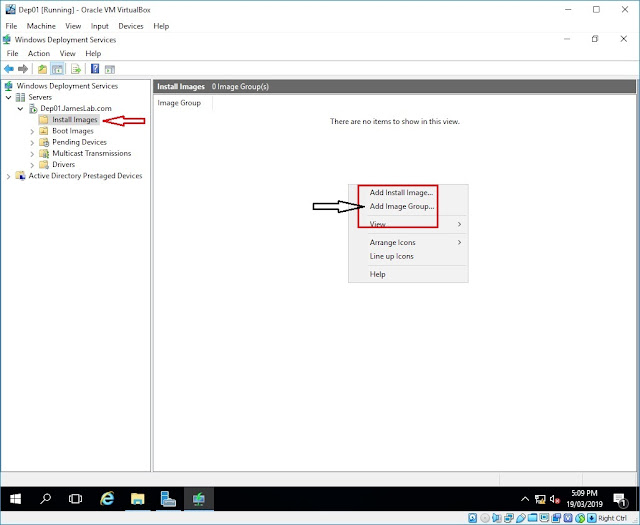The width and height of the screenshot is (640, 525).
Task: Click VirtualBox shared folders indicator
Action: 532,518
